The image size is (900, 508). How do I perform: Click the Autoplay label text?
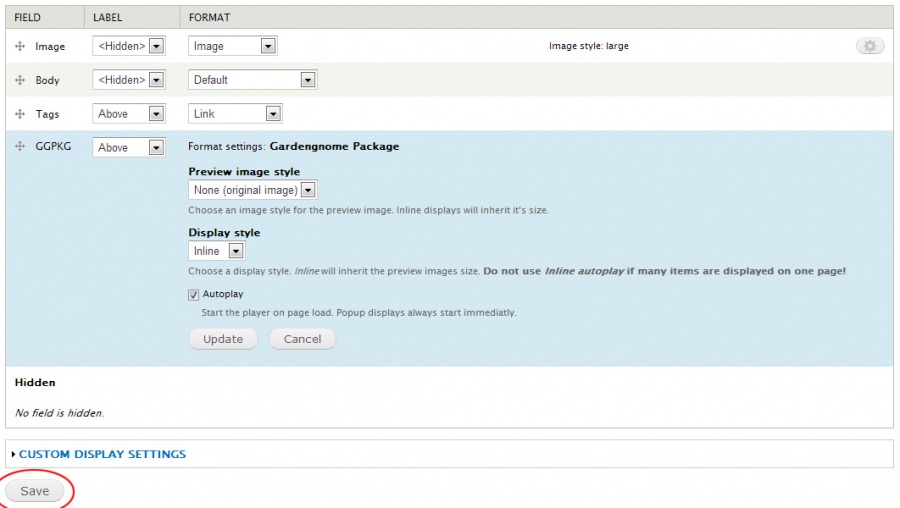223,295
